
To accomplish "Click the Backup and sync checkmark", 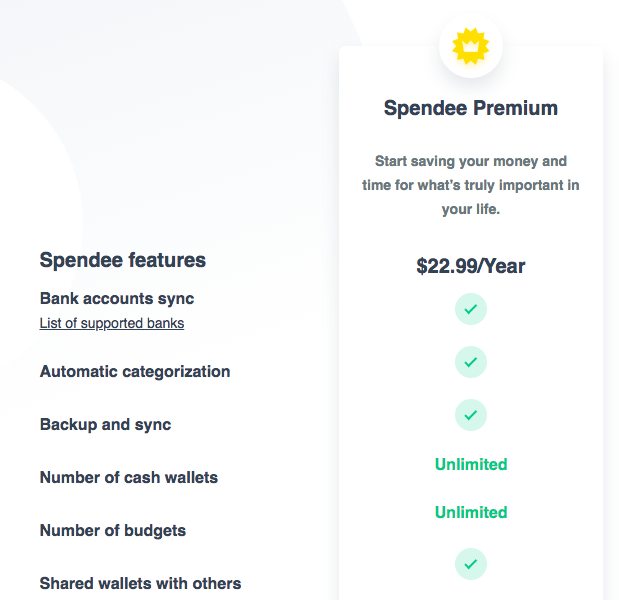I will pos(470,414).
